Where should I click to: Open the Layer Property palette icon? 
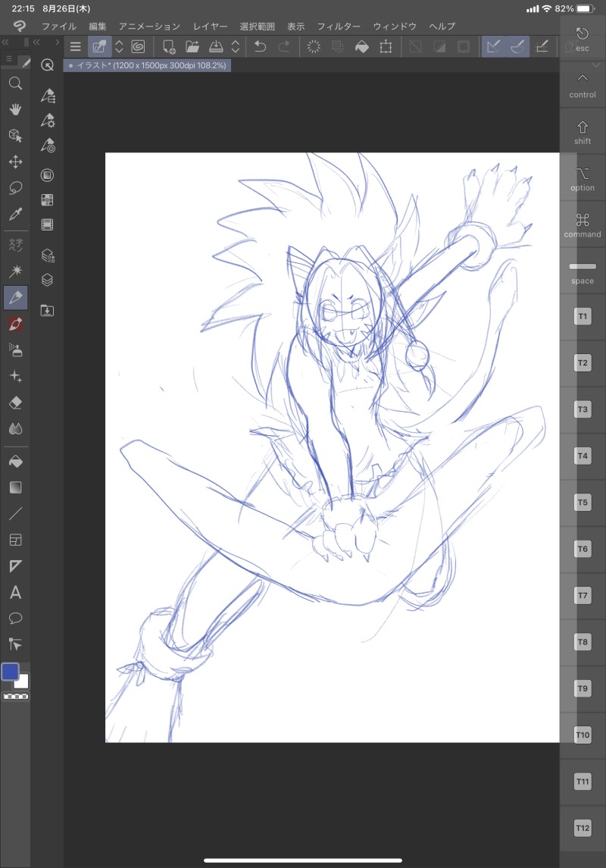[48, 255]
